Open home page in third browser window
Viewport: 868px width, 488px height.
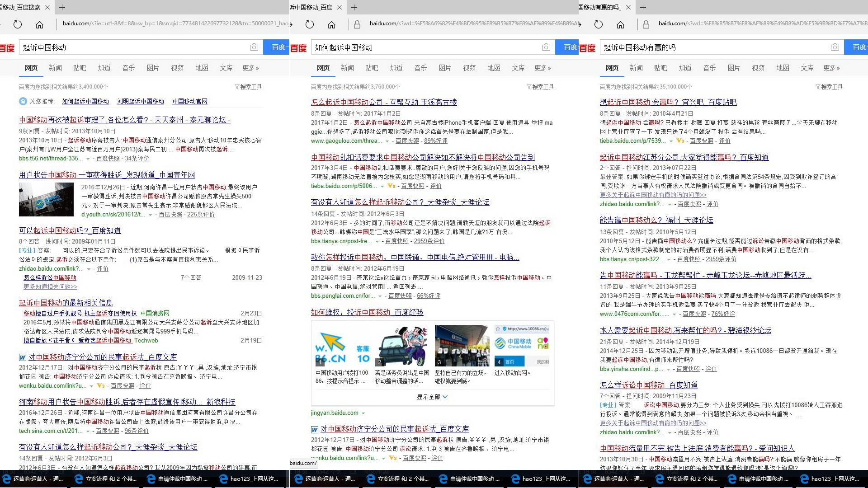coord(620,24)
